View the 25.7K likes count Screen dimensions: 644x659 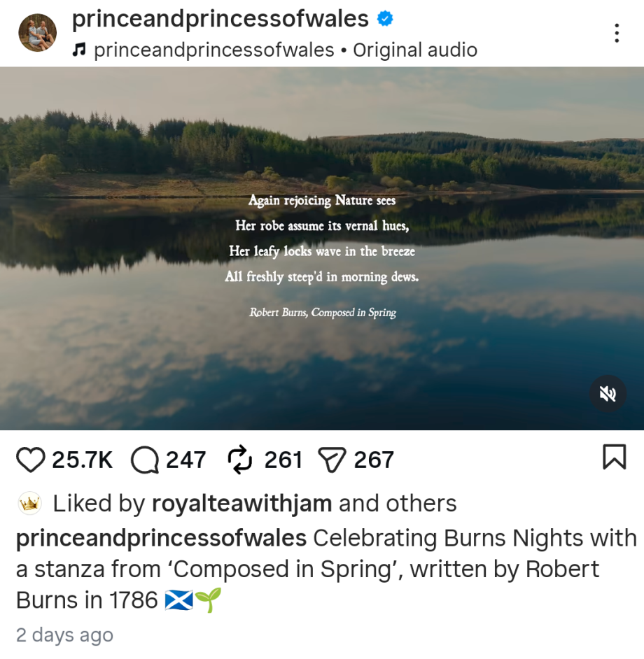pos(82,460)
